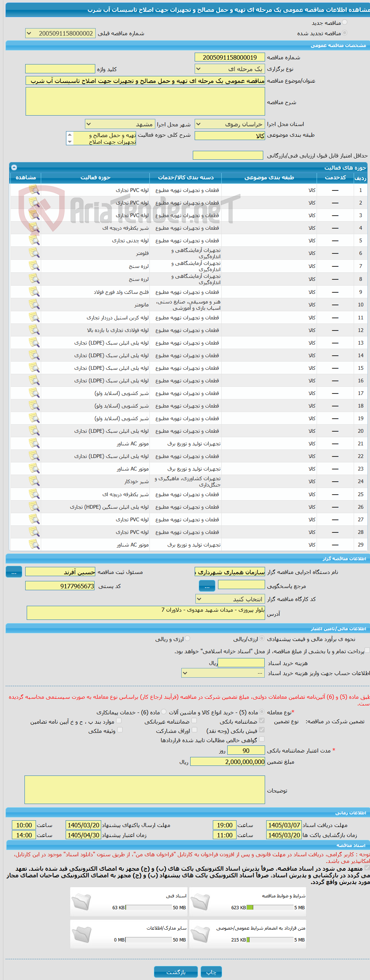
Task: Open view icon for row 24 شیر خودکار
Action: (34, 481)
